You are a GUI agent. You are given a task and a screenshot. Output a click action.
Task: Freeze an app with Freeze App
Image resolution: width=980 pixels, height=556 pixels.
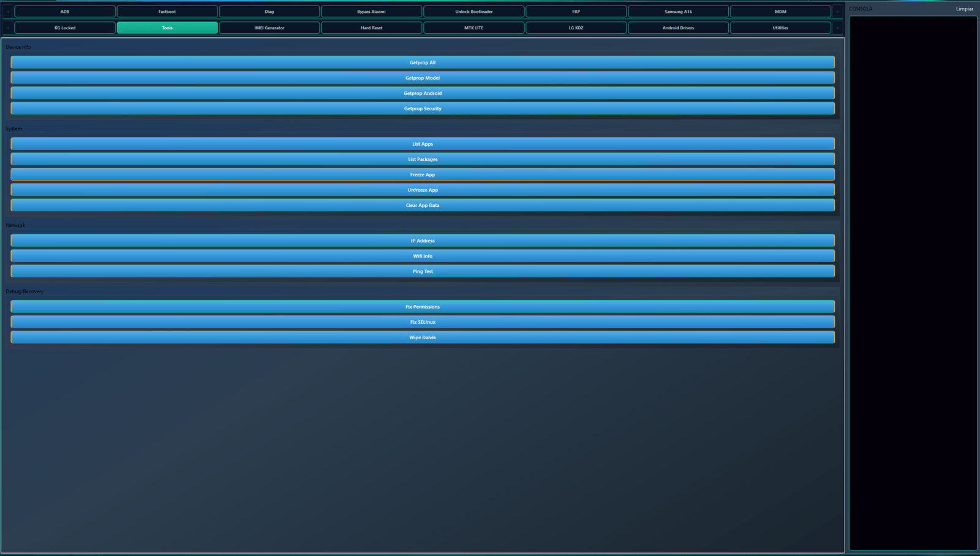(422, 175)
